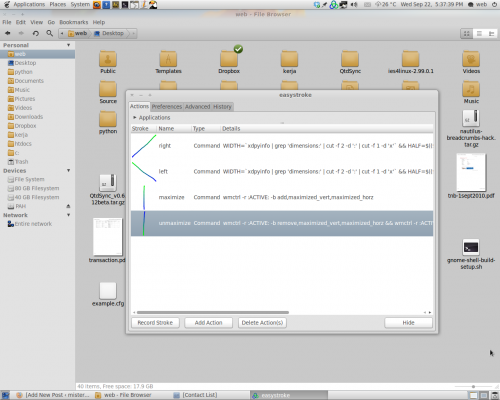The width and height of the screenshot is (500, 400).
Task: Click the Forward navigation arrow
Action: 21,33
